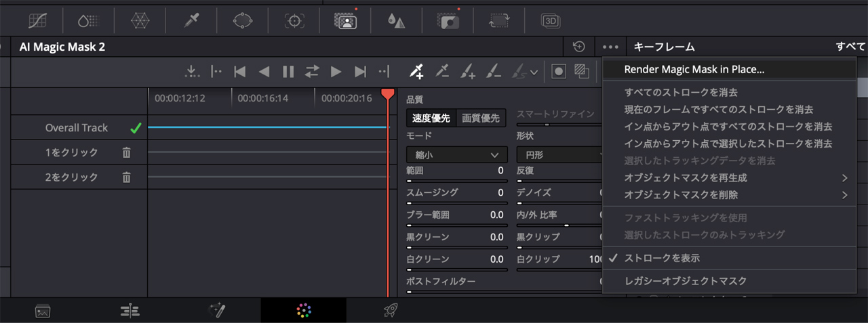Expand the stroke brush options arrow

point(534,72)
